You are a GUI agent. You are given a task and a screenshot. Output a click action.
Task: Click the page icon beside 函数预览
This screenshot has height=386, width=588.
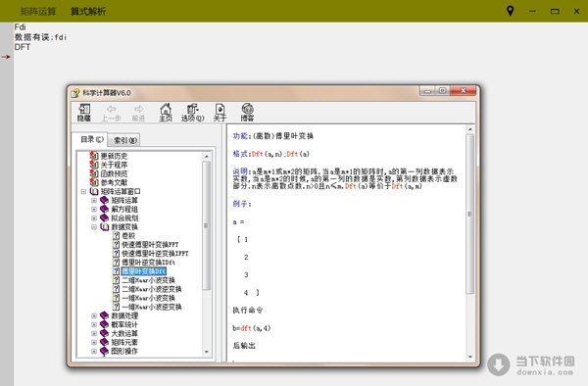click(x=94, y=173)
